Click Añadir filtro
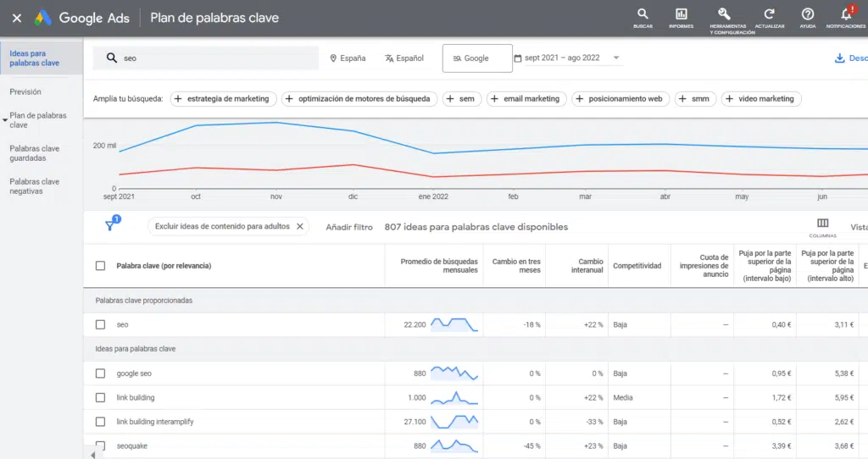 click(348, 227)
